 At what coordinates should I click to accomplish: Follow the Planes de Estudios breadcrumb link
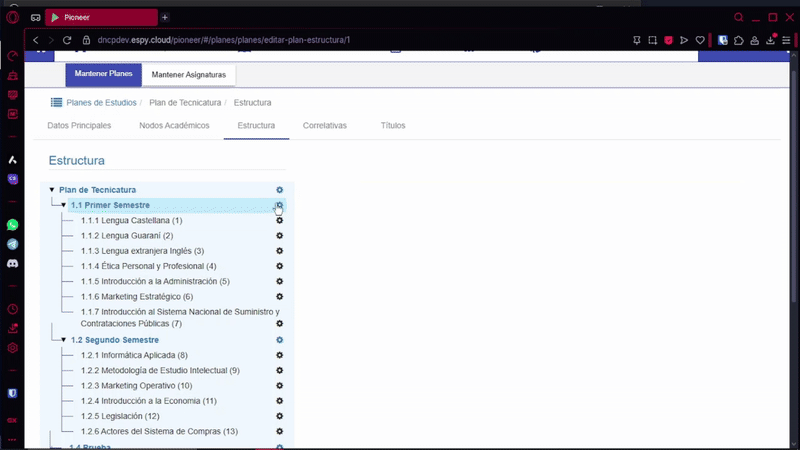pos(101,103)
